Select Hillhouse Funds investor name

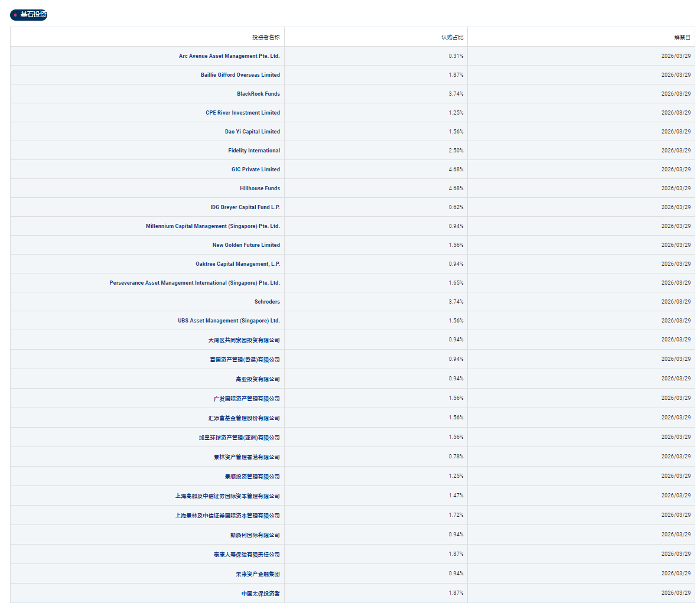(x=260, y=188)
